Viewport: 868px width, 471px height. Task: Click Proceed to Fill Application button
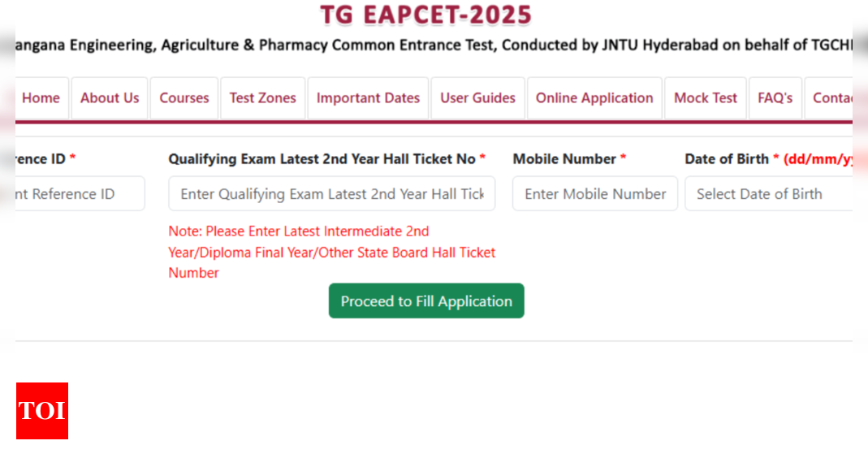pos(426,301)
